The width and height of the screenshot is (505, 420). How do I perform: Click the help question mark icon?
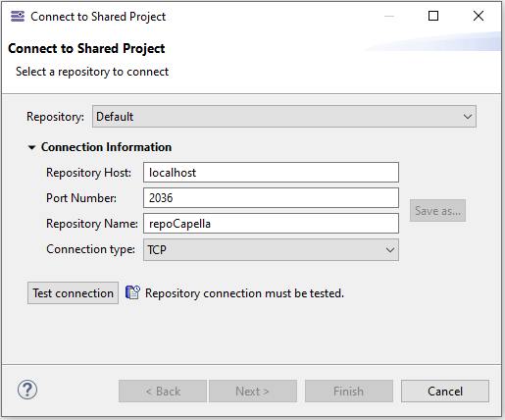[27, 390]
